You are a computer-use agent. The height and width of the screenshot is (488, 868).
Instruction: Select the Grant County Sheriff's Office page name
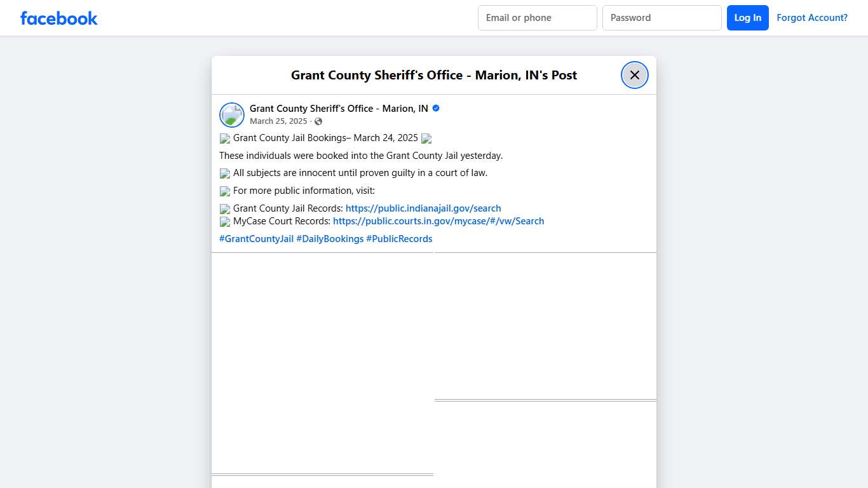click(339, 108)
